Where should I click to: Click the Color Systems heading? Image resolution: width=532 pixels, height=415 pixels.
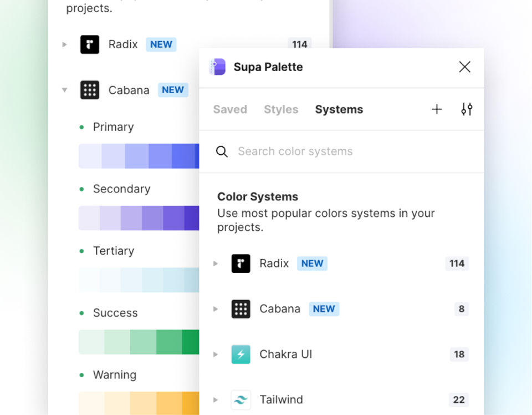[x=258, y=196]
